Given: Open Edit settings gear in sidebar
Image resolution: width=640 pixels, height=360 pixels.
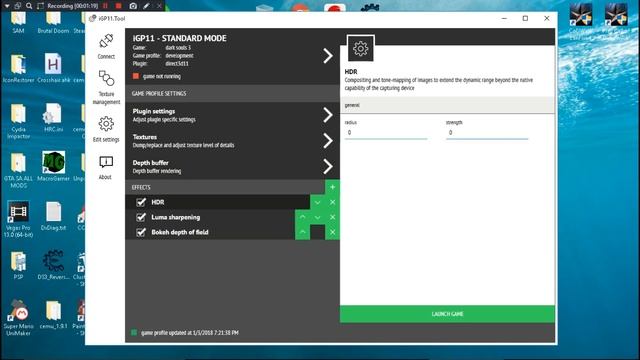Looking at the screenshot, I should (x=106, y=129).
